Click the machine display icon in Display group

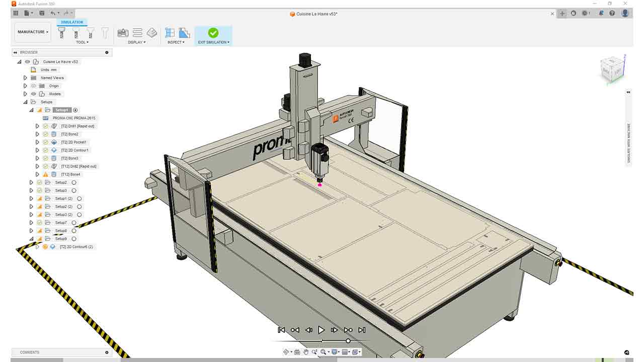tap(123, 33)
